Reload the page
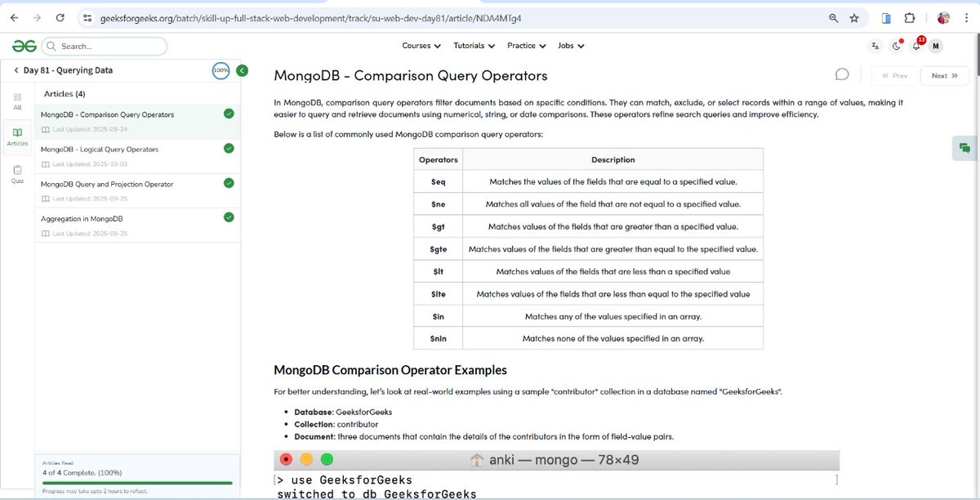Viewport: 980px width, 500px height. [61, 17]
